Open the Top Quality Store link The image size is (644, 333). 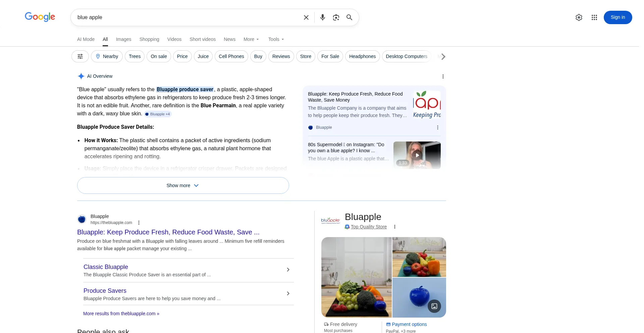click(x=369, y=227)
